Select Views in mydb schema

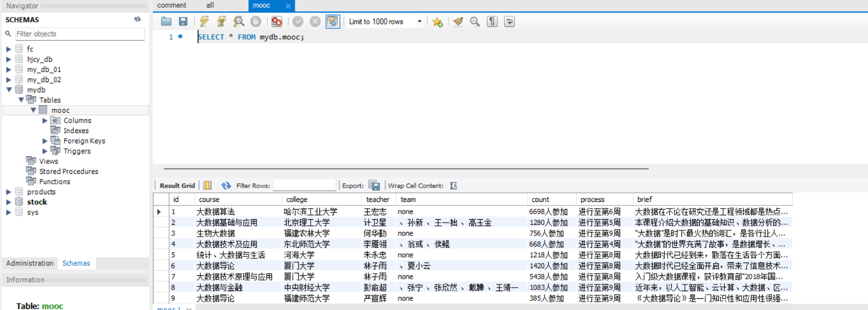48,161
